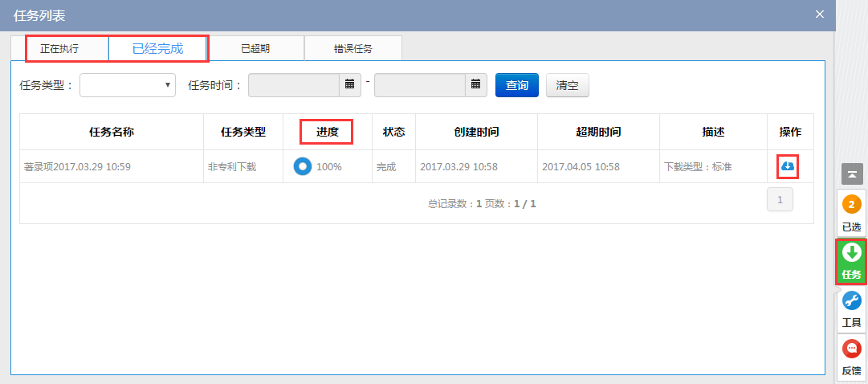
Task: Close the 任务列表 dialog
Action: (819, 14)
